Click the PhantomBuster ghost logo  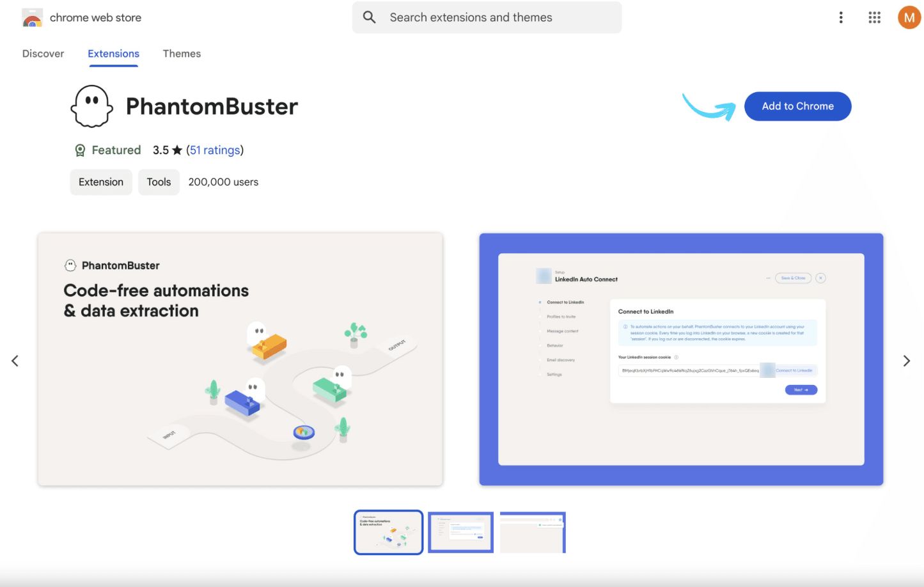(91, 106)
